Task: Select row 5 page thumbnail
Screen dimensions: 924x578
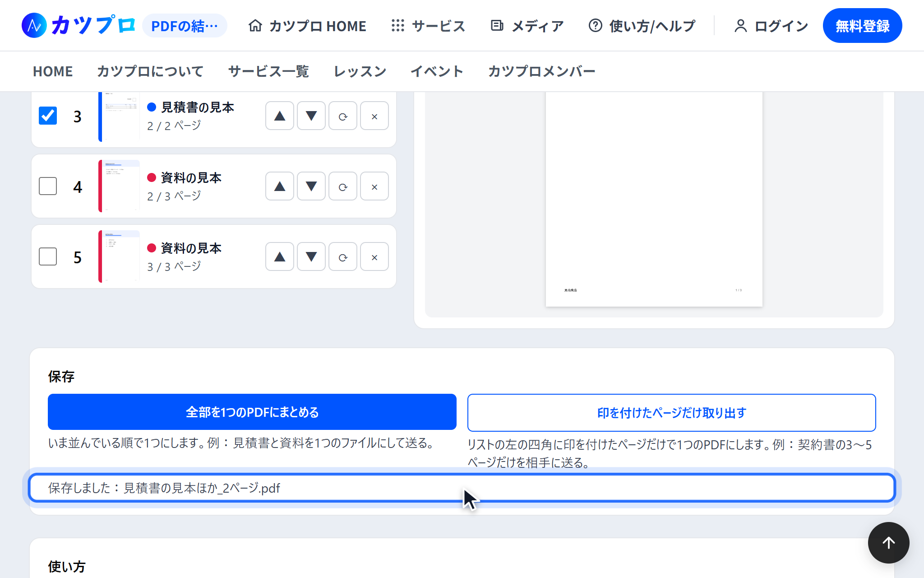Action: click(119, 256)
